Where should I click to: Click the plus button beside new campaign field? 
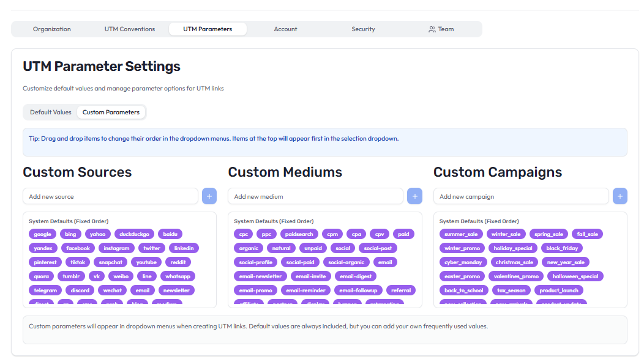point(620,196)
